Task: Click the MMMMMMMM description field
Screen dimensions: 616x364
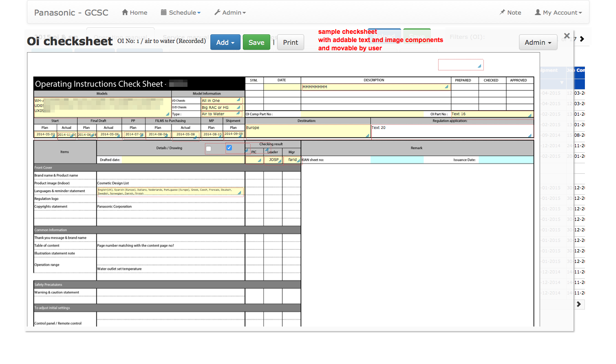Action: (373, 87)
